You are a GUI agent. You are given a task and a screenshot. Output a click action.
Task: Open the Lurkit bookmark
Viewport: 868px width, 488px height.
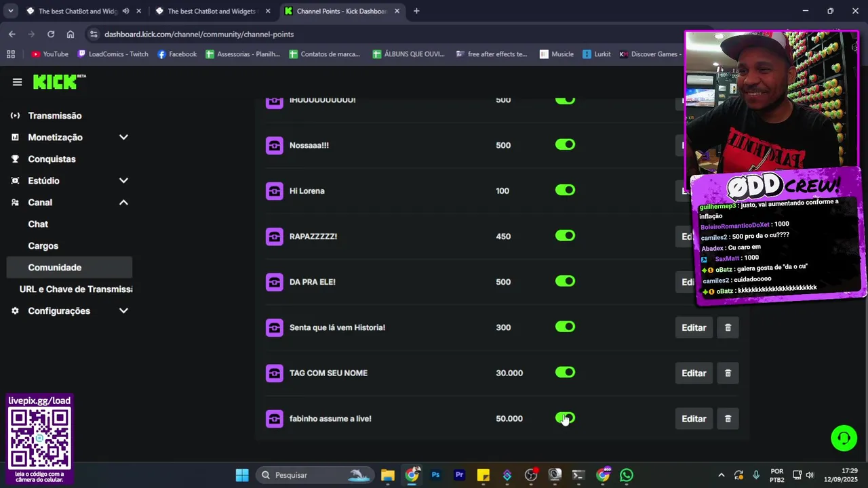tap(597, 54)
